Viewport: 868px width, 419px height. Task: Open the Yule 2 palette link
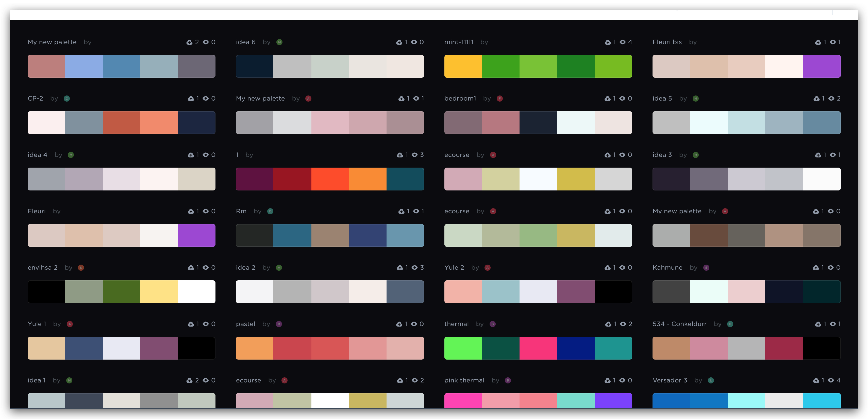pyautogui.click(x=454, y=268)
